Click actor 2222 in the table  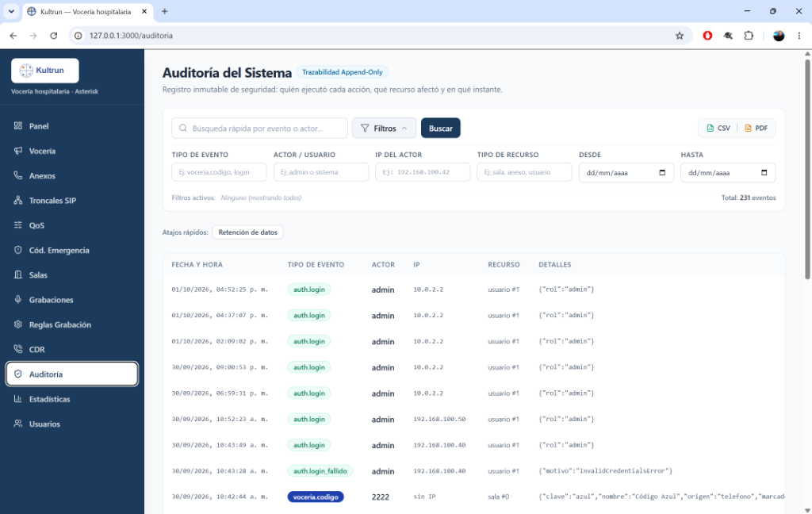pos(380,497)
